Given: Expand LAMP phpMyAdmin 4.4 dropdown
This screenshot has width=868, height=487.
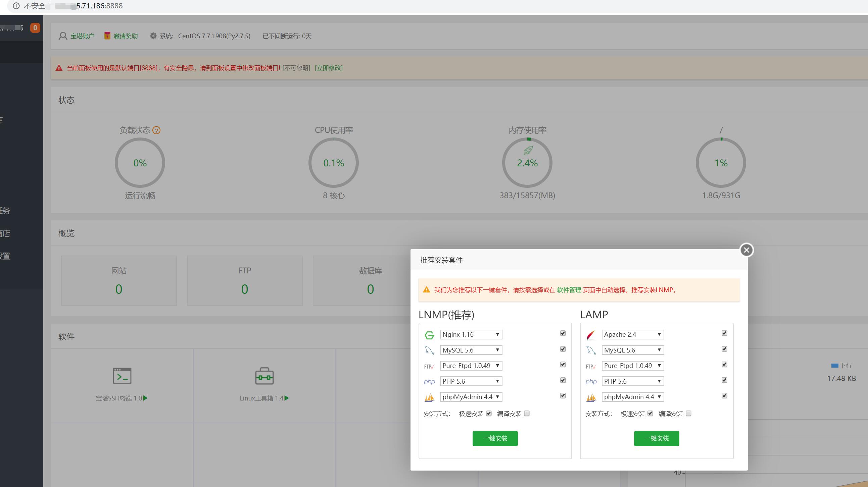Looking at the screenshot, I should pyautogui.click(x=632, y=397).
